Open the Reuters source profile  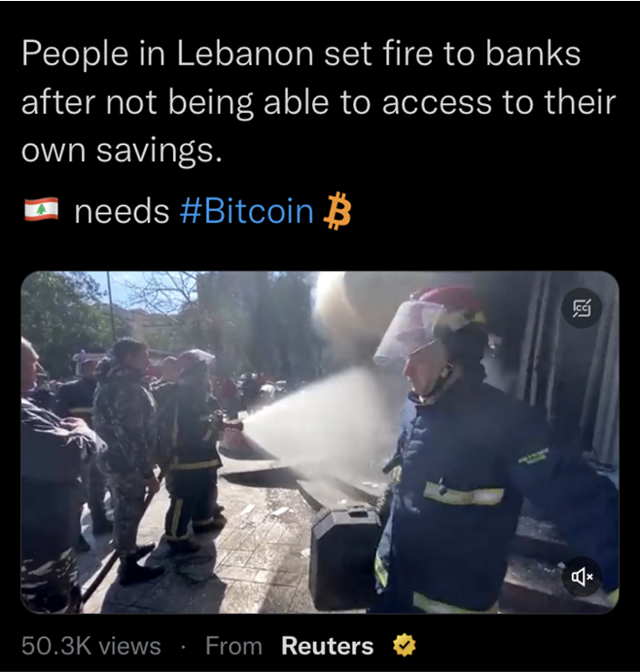327,646
